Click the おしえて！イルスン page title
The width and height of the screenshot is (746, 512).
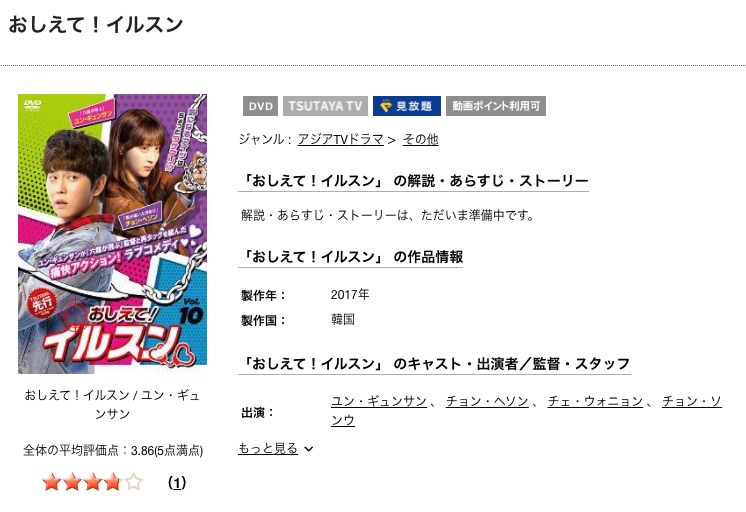96,25
